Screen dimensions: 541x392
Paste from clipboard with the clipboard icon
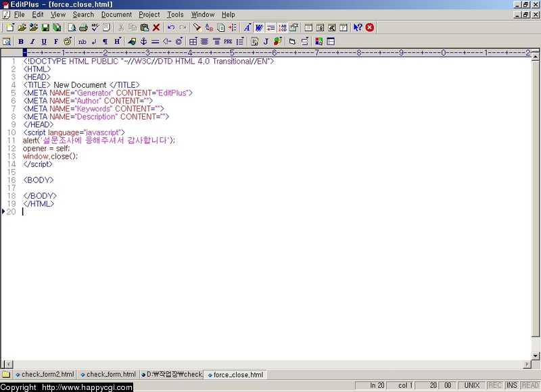(x=145, y=28)
